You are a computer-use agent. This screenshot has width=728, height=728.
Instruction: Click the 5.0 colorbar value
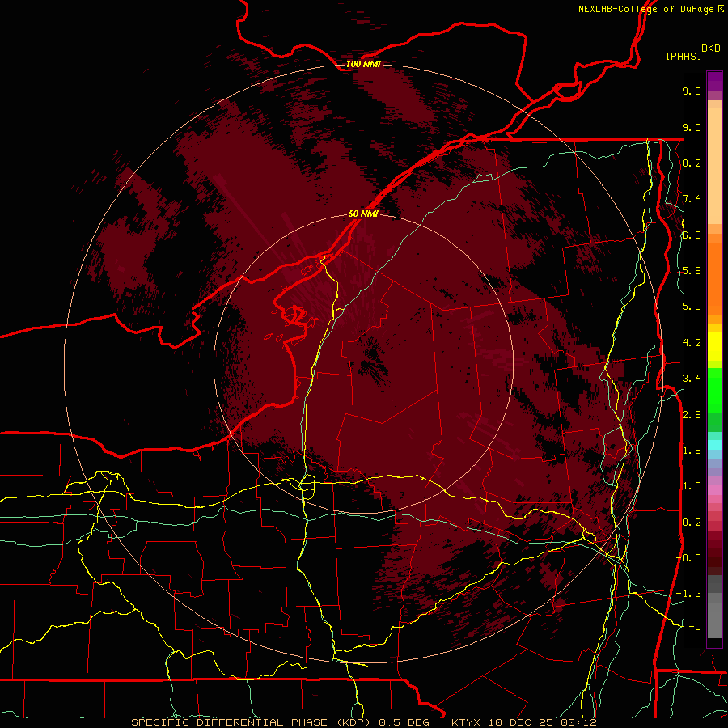click(x=692, y=307)
